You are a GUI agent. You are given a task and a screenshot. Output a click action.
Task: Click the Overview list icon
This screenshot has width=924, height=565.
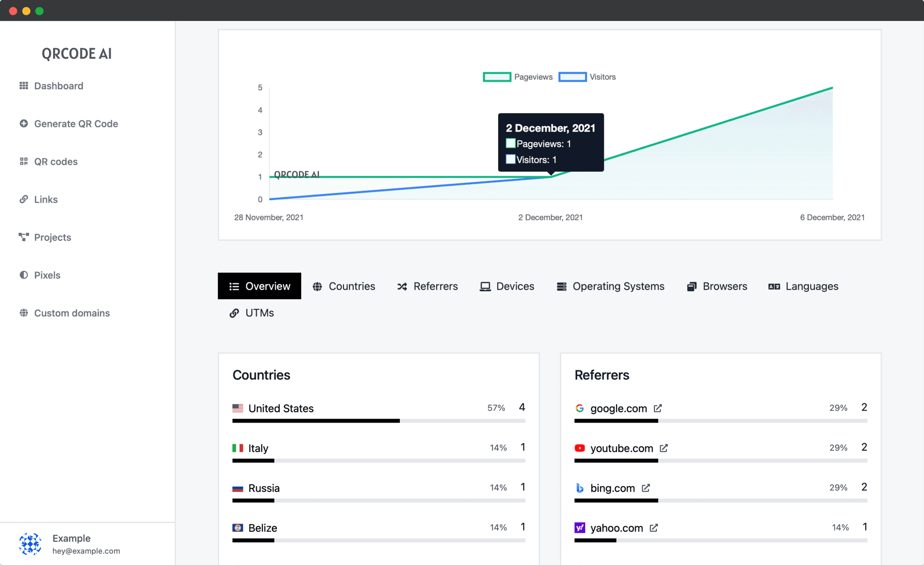click(x=234, y=287)
